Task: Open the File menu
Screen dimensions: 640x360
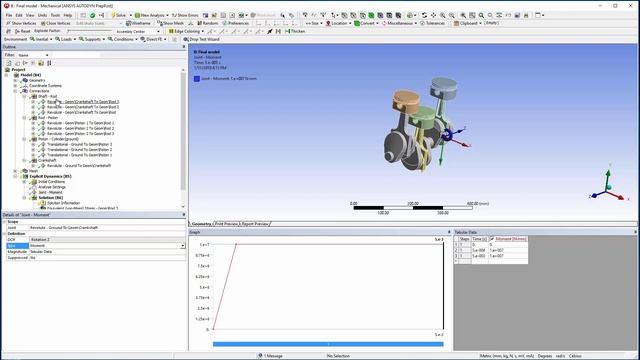Action: pyautogui.click(x=9, y=15)
